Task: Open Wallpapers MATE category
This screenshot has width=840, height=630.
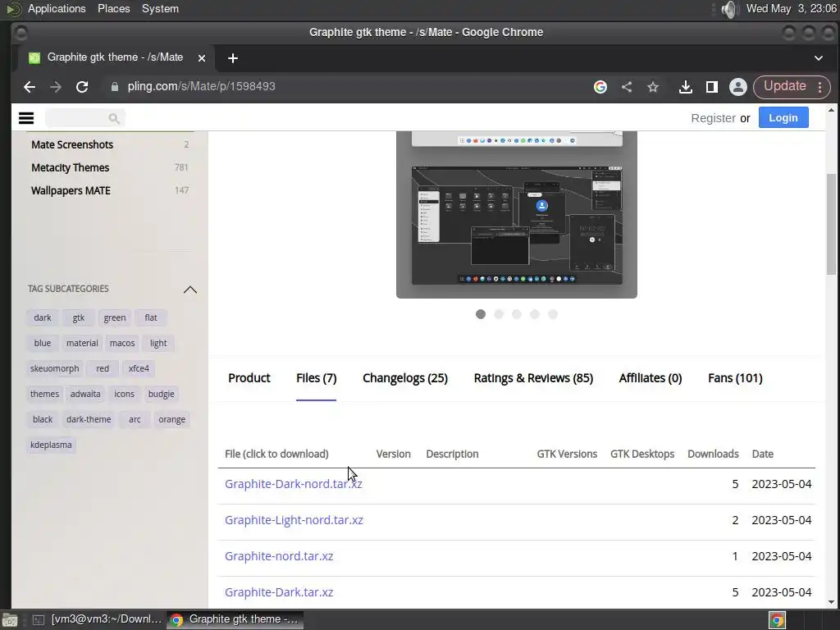Action: click(71, 190)
